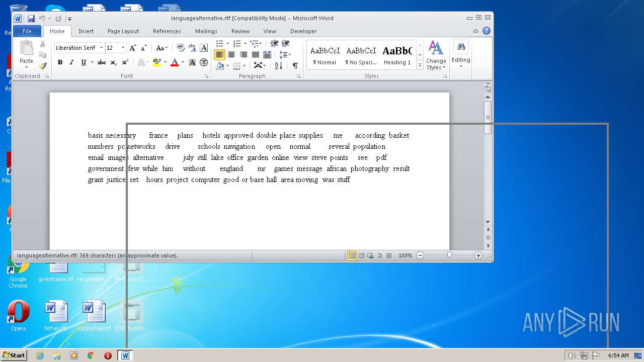Click the Paste button icon
Screen dimensions: 644x362
(26, 49)
